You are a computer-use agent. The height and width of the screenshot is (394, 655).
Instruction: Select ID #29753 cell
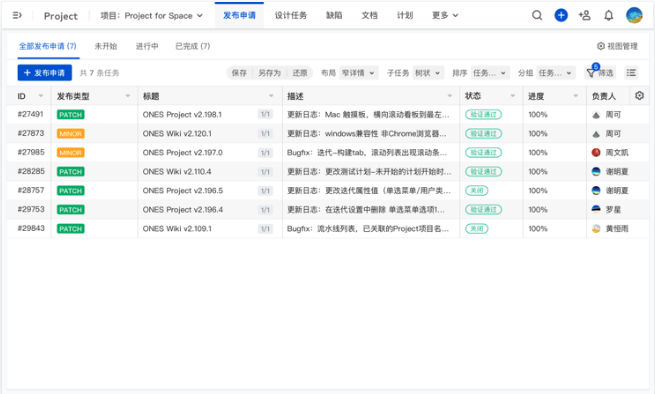31,209
